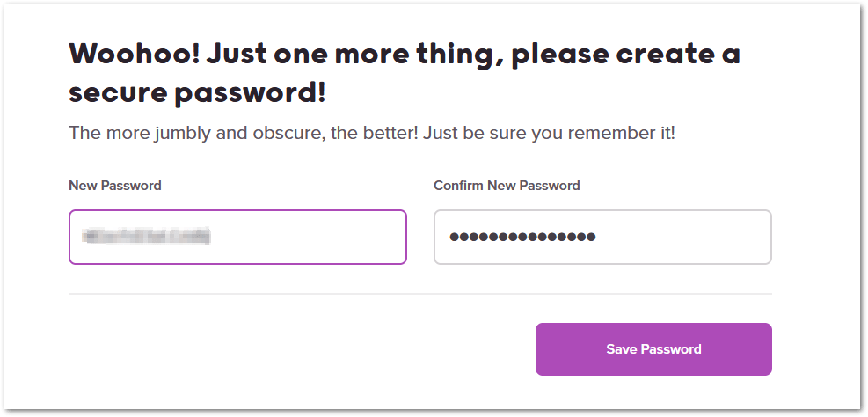Image resolution: width=868 pixels, height=417 pixels.
Task: Click the Save Password button
Action: pyautogui.click(x=653, y=349)
